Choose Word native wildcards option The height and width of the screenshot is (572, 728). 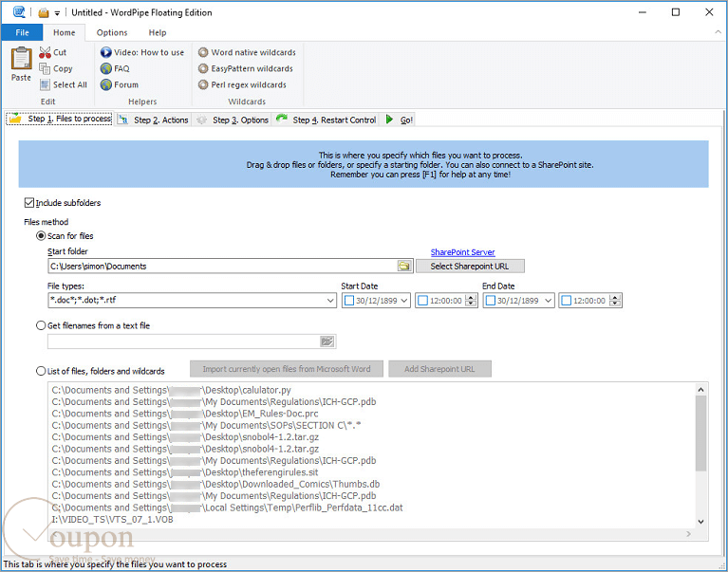(247, 52)
